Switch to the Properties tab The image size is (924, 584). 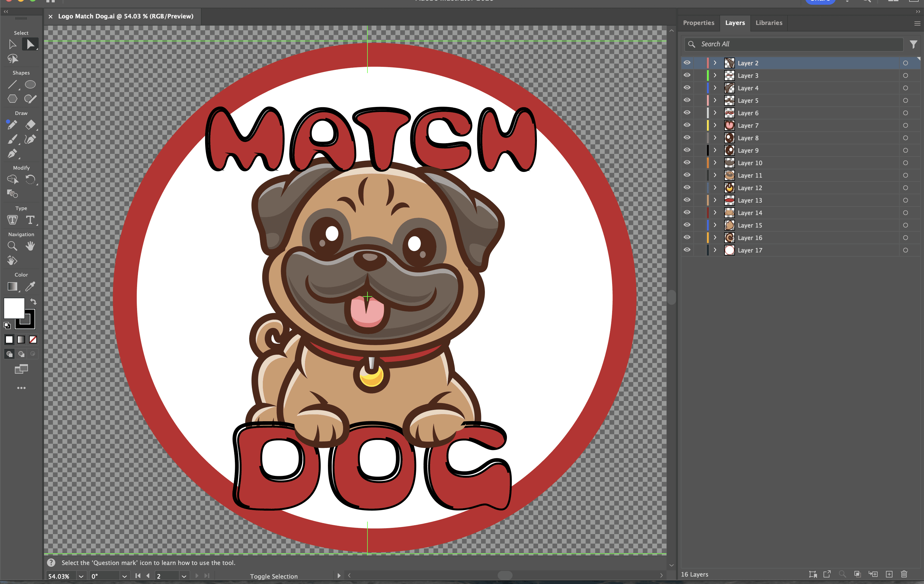[x=698, y=23]
